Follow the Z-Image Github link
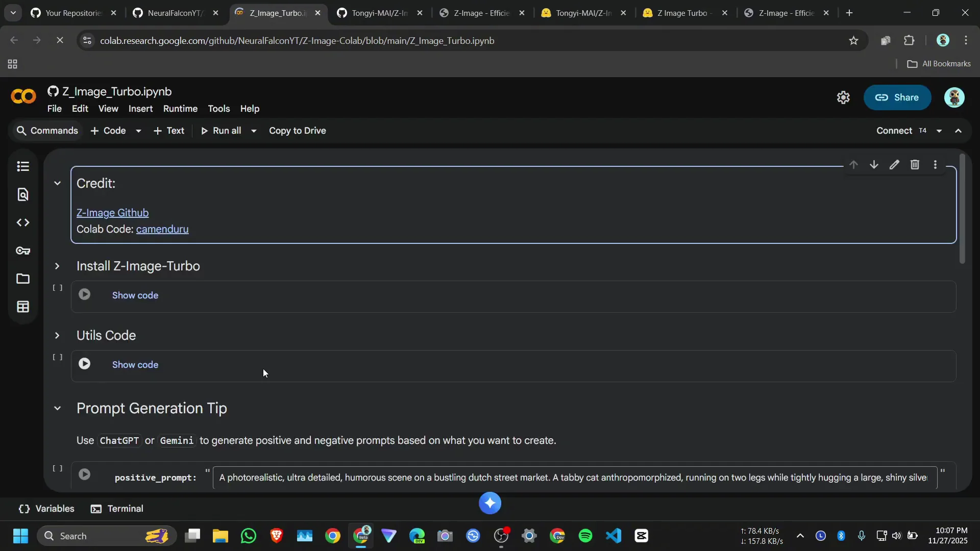 (112, 213)
